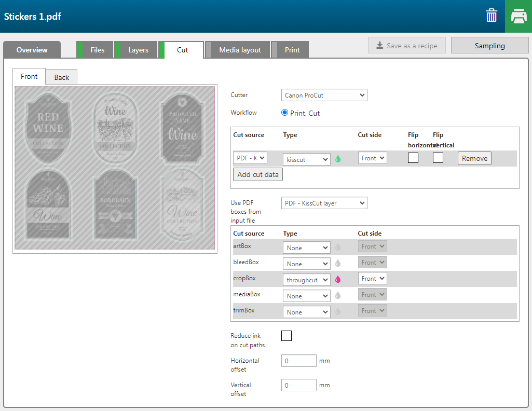Click the pink droplet beside throughcut
This screenshot has height=411, width=532.
[x=338, y=280]
